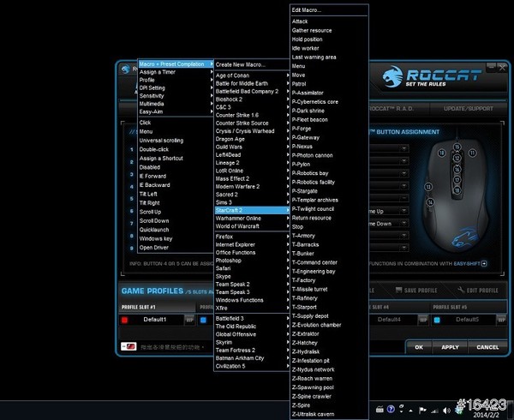The image size is (514, 420).
Task: Select the Default5 profile name field
Action: coord(468,320)
